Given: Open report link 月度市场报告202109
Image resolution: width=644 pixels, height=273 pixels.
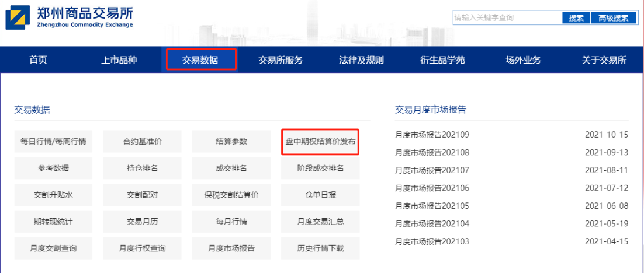Looking at the screenshot, I should [432, 135].
